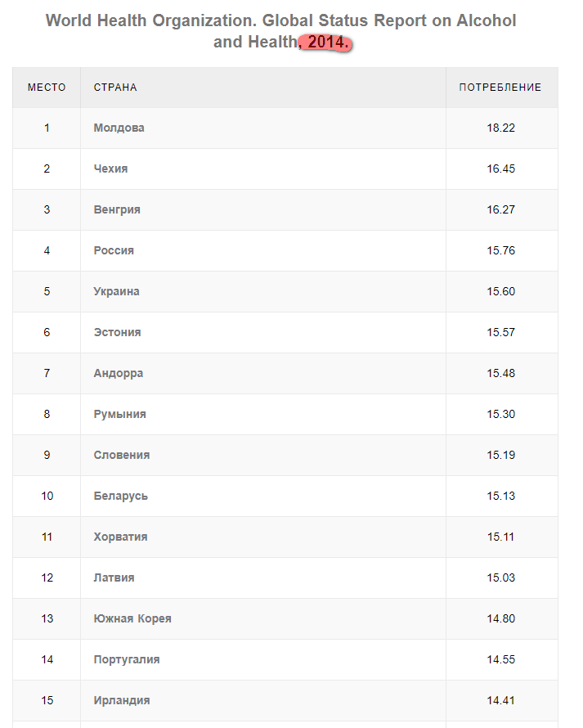583x728 pixels.
Task: Click the СТРАНА column header
Action: click(x=115, y=88)
